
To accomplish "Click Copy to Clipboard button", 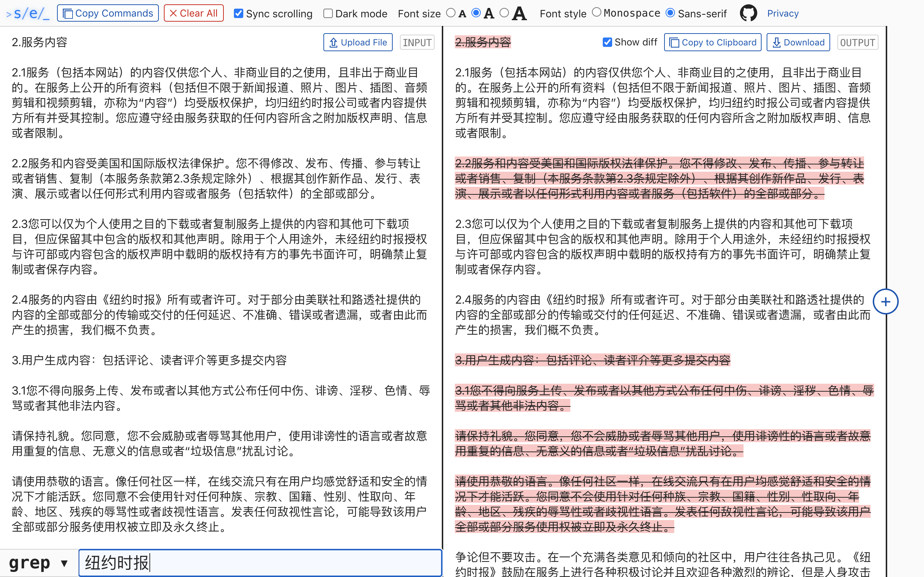I will pos(712,42).
